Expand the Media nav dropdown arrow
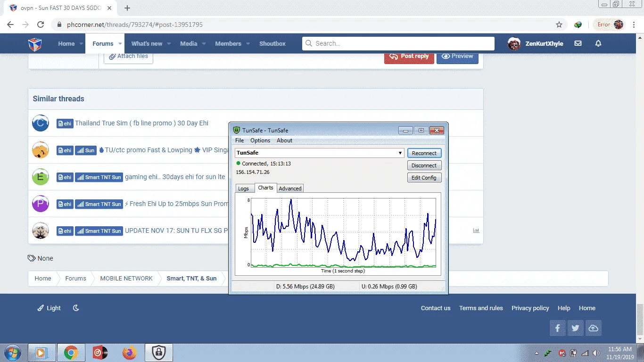This screenshot has height=362, width=644. [x=204, y=43]
